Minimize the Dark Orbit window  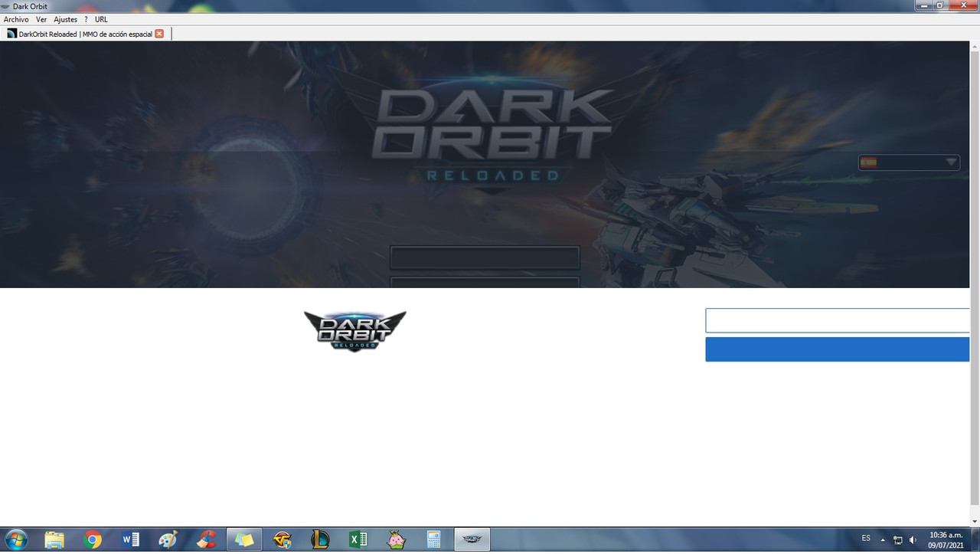pyautogui.click(x=924, y=5)
